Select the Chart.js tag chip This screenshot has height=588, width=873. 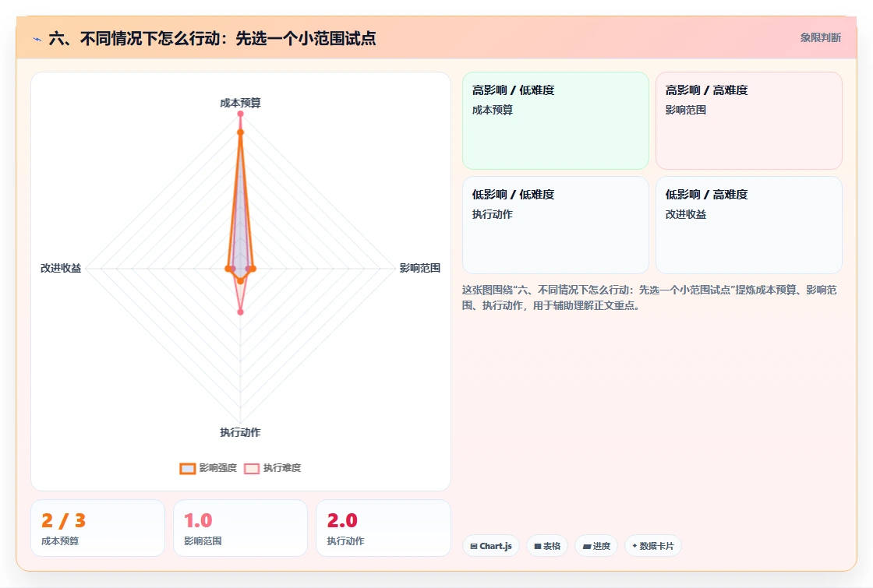tap(491, 546)
